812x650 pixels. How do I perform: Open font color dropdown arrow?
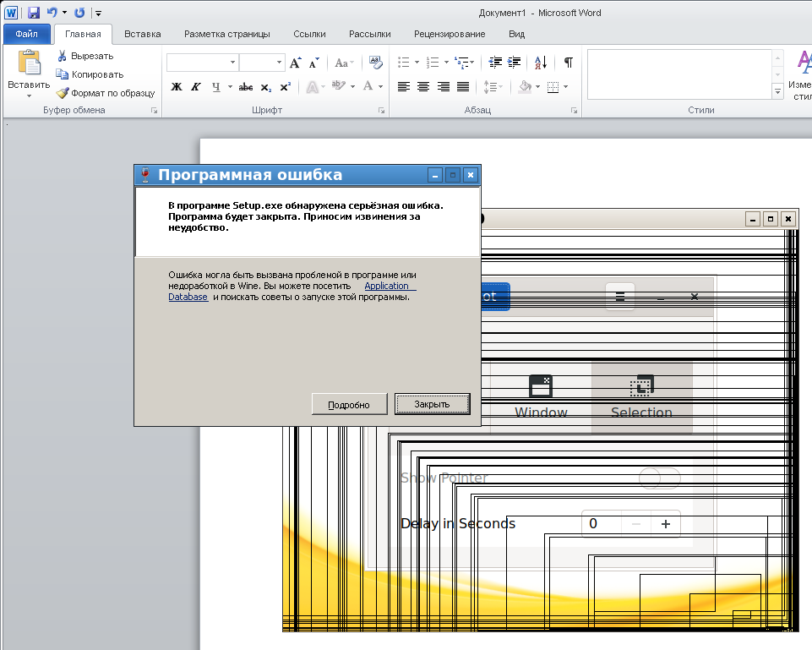380,87
